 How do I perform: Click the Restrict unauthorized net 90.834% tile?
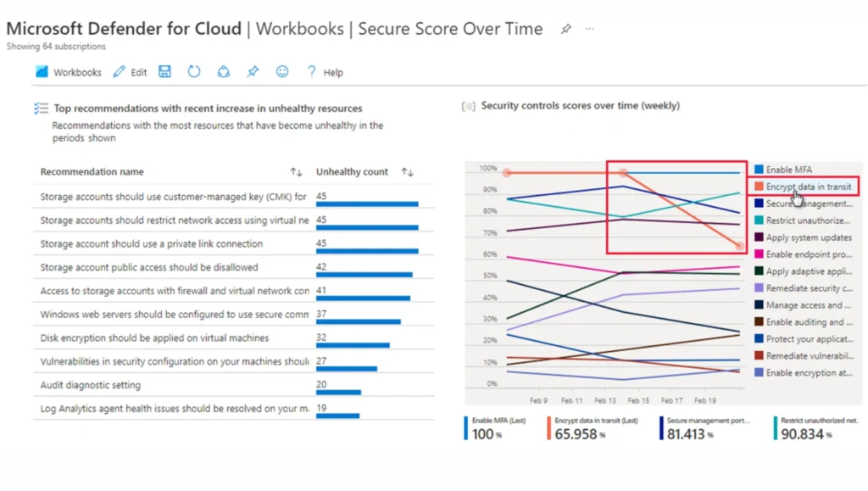point(816,429)
